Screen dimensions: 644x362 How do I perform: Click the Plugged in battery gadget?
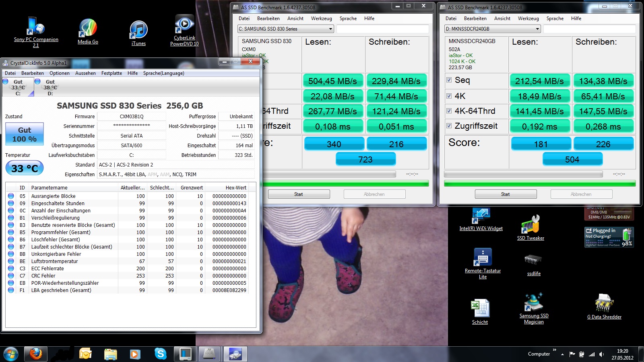[609, 237]
